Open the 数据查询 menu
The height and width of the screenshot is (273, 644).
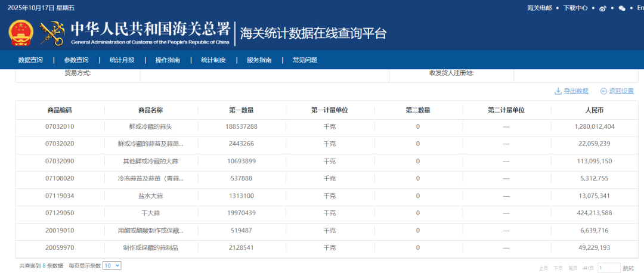pos(30,60)
